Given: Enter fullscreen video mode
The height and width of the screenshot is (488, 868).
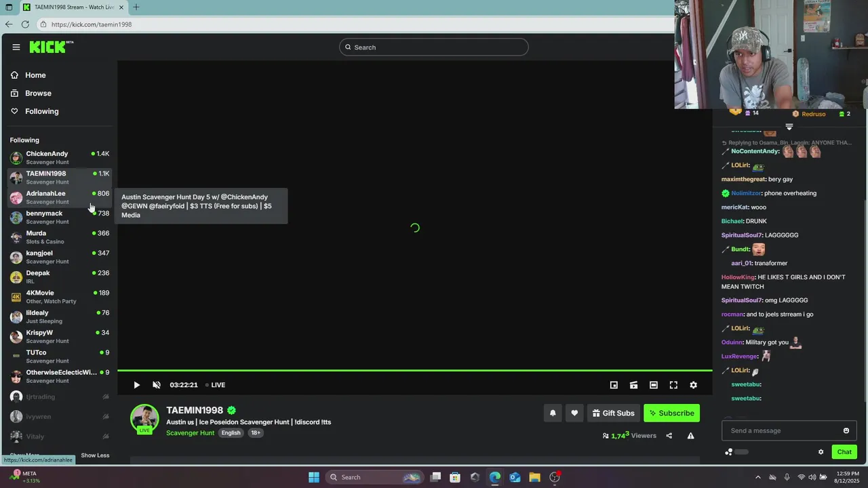Looking at the screenshot, I should (673, 385).
